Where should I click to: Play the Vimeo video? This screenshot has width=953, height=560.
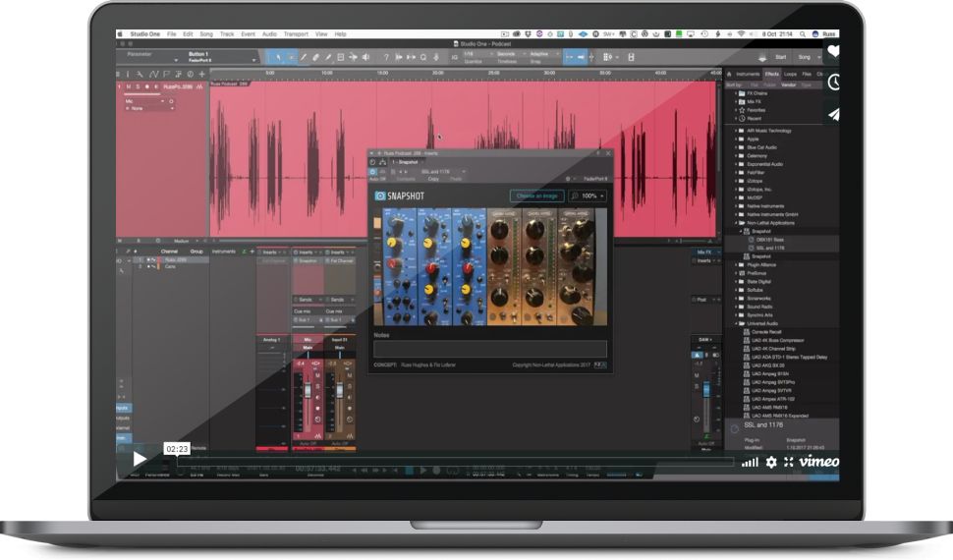(x=140, y=459)
